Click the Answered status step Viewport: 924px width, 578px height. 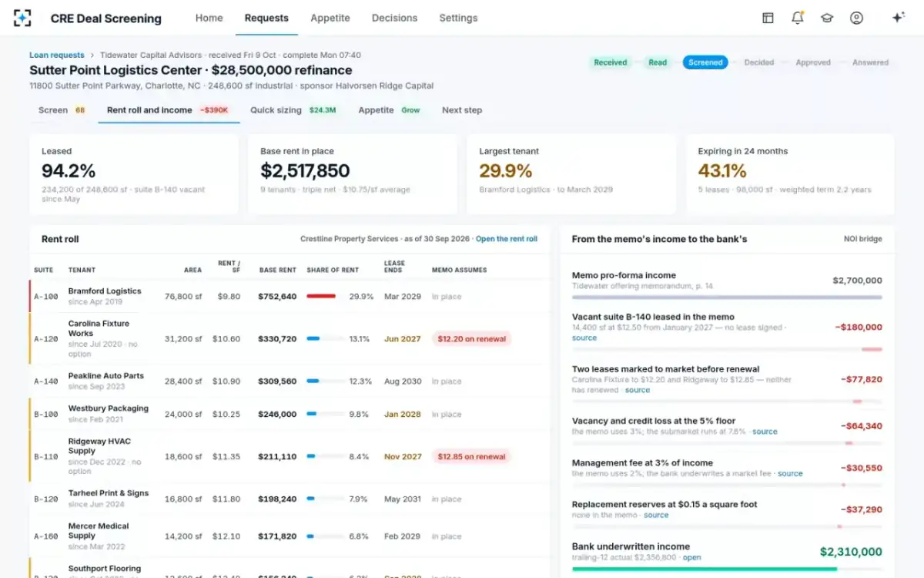pyautogui.click(x=870, y=62)
